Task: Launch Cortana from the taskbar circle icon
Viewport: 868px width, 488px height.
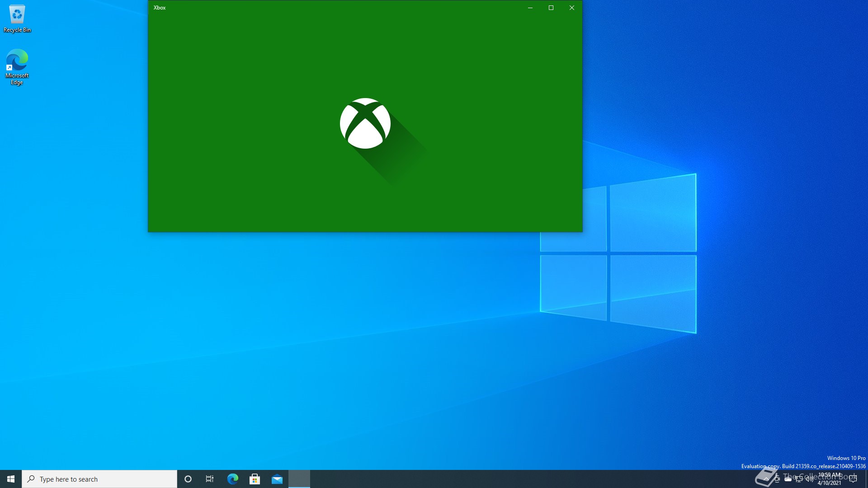Action: click(x=188, y=479)
